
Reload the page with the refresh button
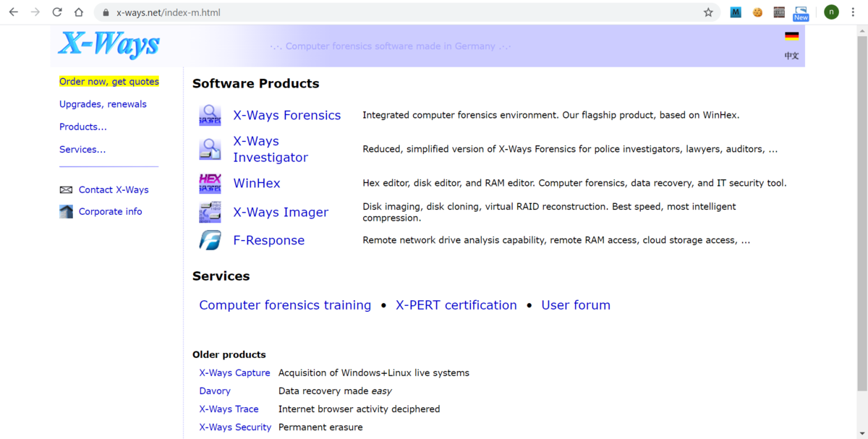[x=57, y=12]
